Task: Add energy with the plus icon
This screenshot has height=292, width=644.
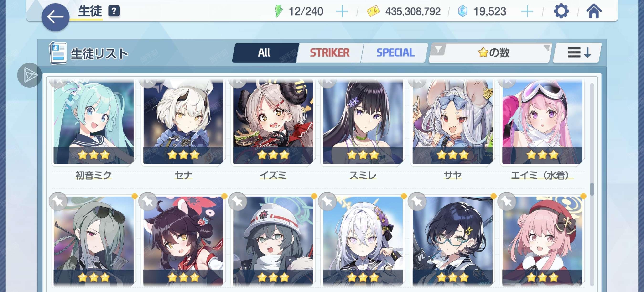Action: tap(342, 11)
